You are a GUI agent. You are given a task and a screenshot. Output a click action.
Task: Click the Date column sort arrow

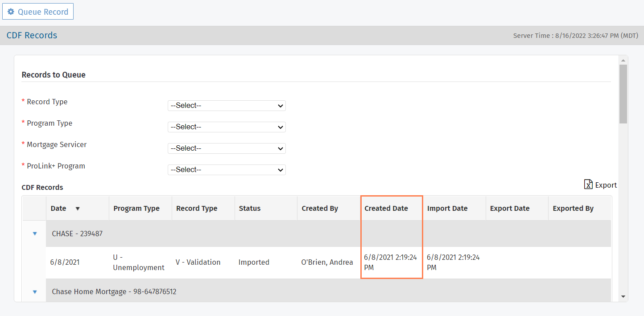click(78, 209)
